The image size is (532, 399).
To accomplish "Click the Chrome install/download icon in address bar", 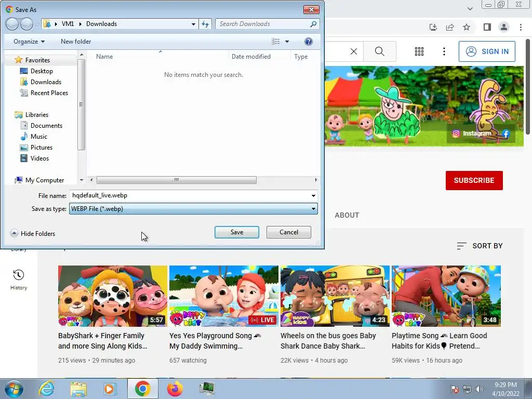I will (x=433, y=27).
